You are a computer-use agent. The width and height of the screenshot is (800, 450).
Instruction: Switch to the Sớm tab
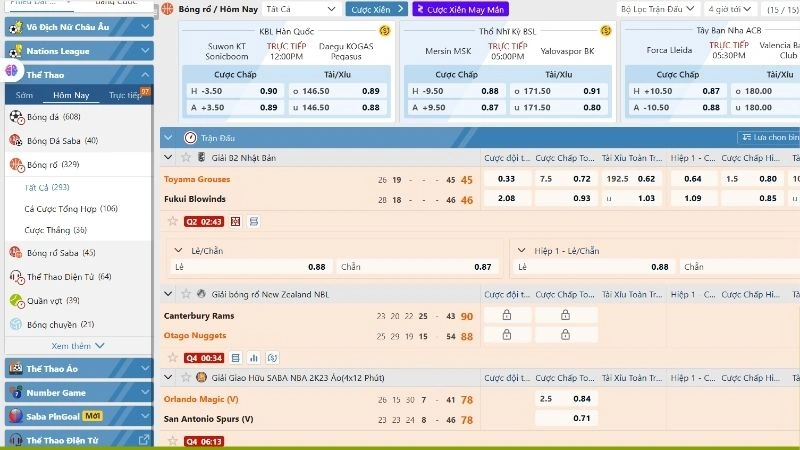(x=24, y=95)
